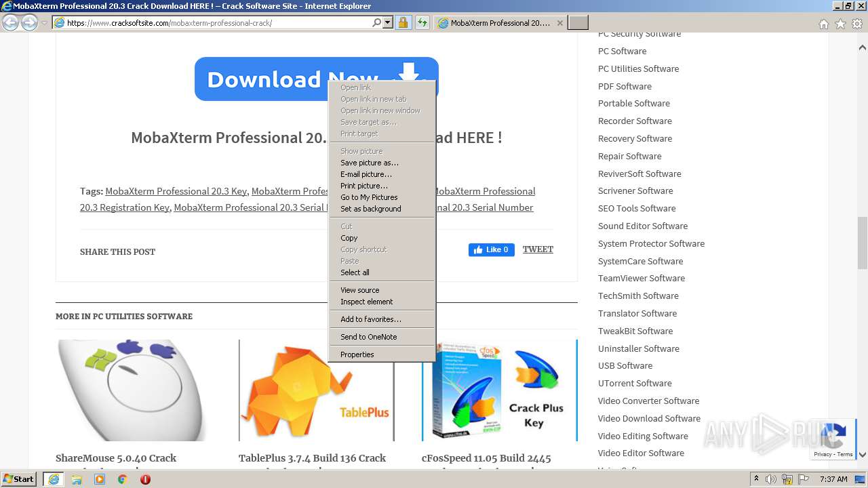Open the 'PDF Software' category link

tap(625, 86)
